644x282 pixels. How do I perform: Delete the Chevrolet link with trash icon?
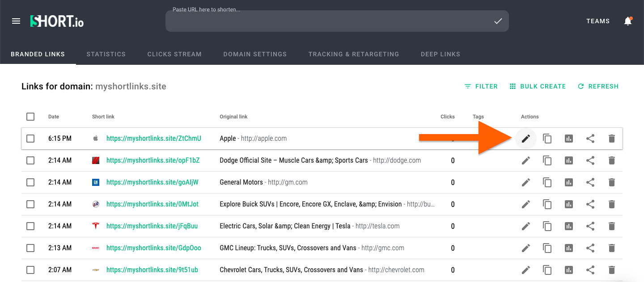[x=611, y=270]
